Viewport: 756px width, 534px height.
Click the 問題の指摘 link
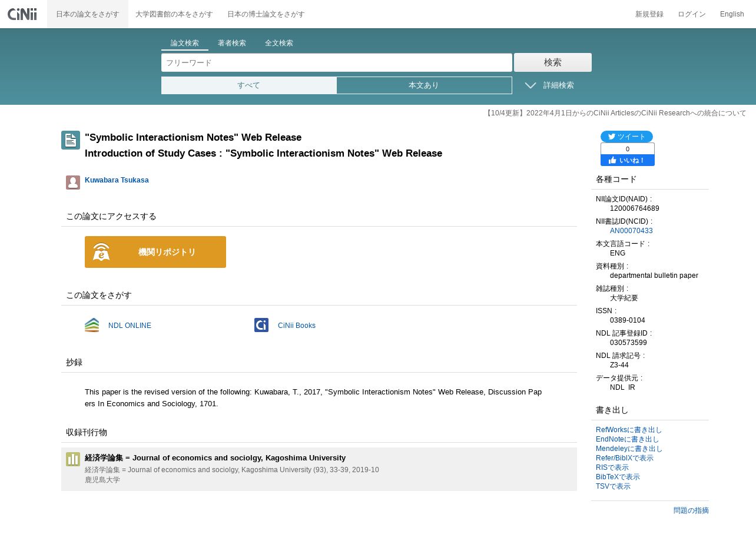pos(691,510)
